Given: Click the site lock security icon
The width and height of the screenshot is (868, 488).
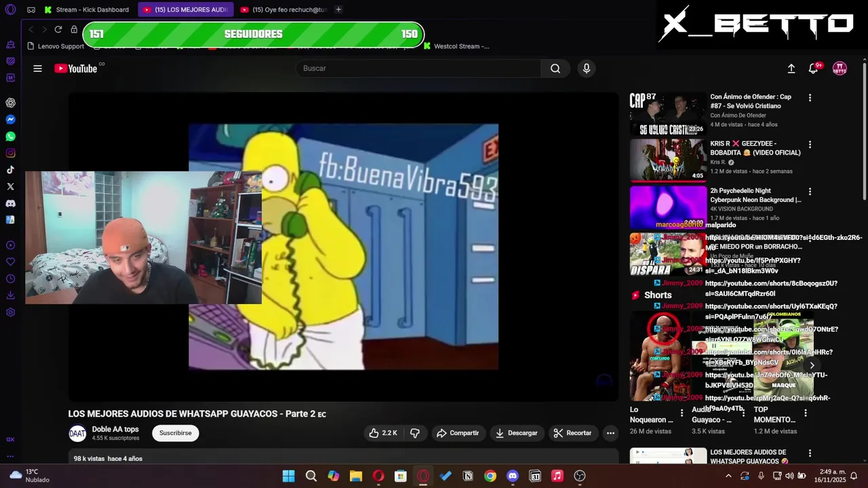Looking at the screenshot, I should pyautogui.click(x=74, y=29).
